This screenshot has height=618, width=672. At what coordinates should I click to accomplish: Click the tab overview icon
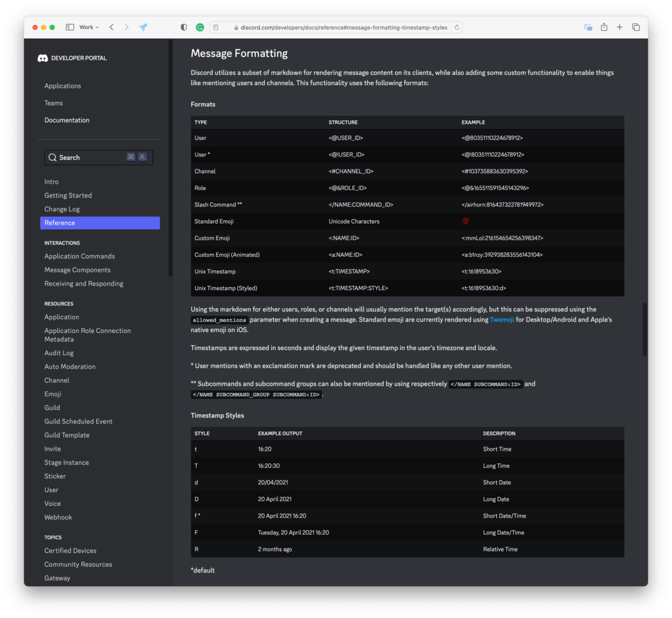click(636, 27)
